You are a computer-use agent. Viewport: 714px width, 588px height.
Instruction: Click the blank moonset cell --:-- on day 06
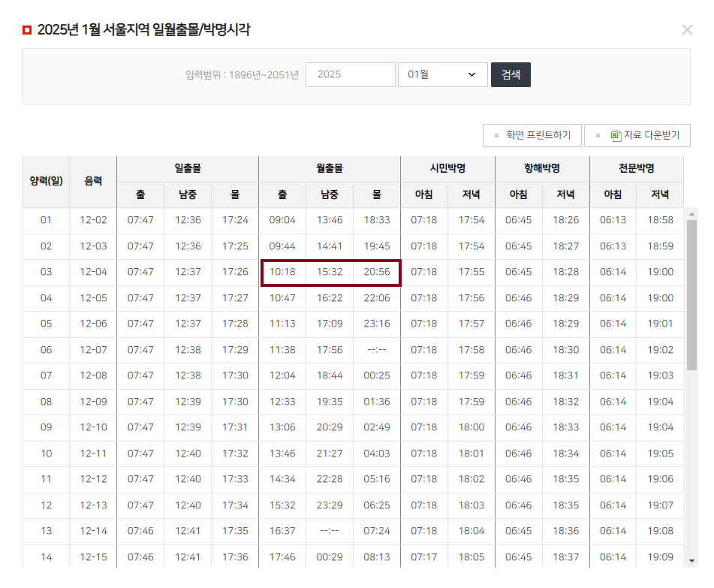[x=377, y=350]
